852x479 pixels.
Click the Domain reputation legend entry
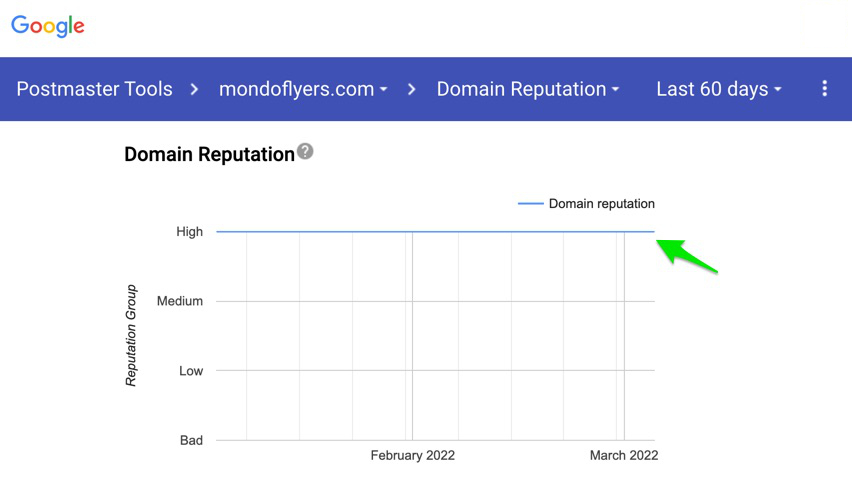pos(586,204)
